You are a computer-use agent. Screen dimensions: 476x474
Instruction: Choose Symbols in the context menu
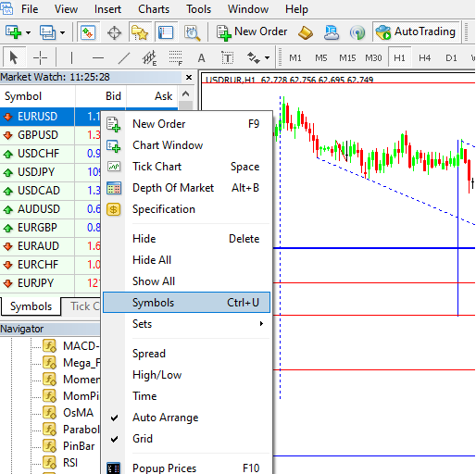pos(186,303)
